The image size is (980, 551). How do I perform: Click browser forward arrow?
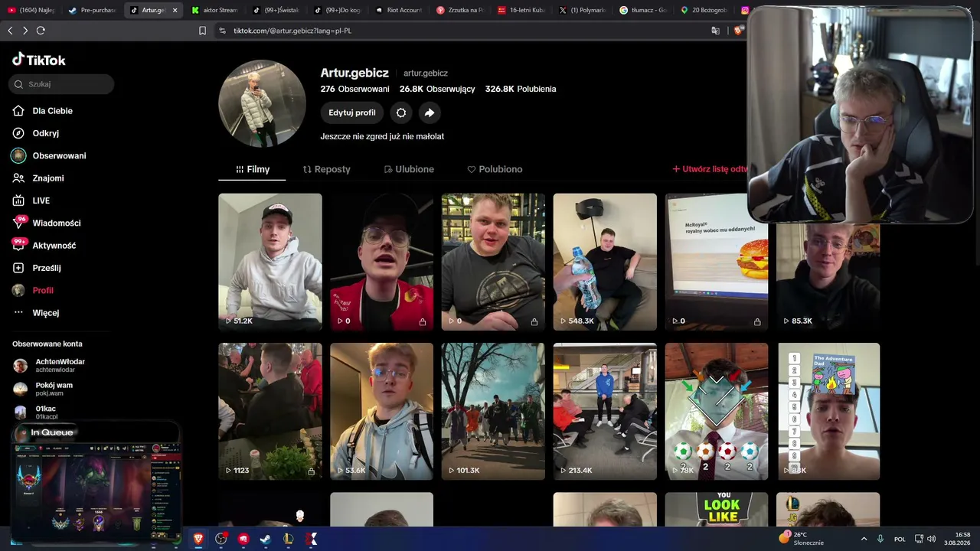coord(25,31)
